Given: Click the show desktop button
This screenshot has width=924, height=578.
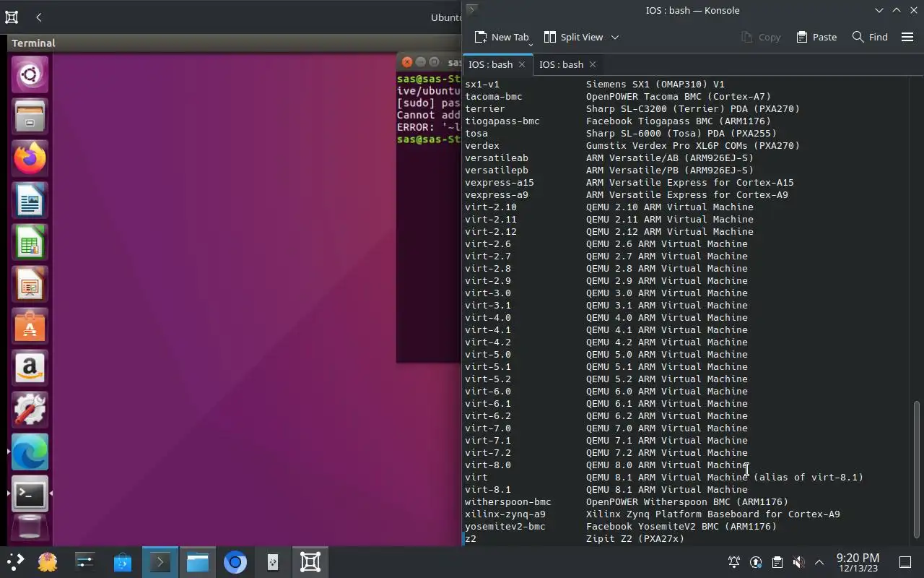Looking at the screenshot, I should (x=905, y=562).
